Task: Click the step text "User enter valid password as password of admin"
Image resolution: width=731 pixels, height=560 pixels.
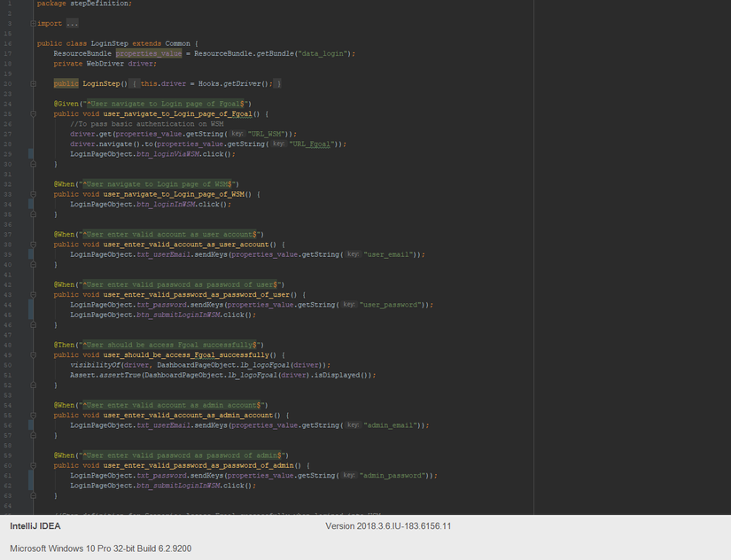Action: pyautogui.click(x=183, y=455)
